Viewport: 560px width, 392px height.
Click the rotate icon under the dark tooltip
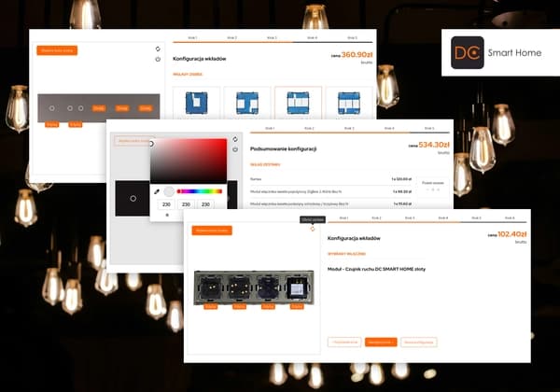pyautogui.click(x=313, y=229)
